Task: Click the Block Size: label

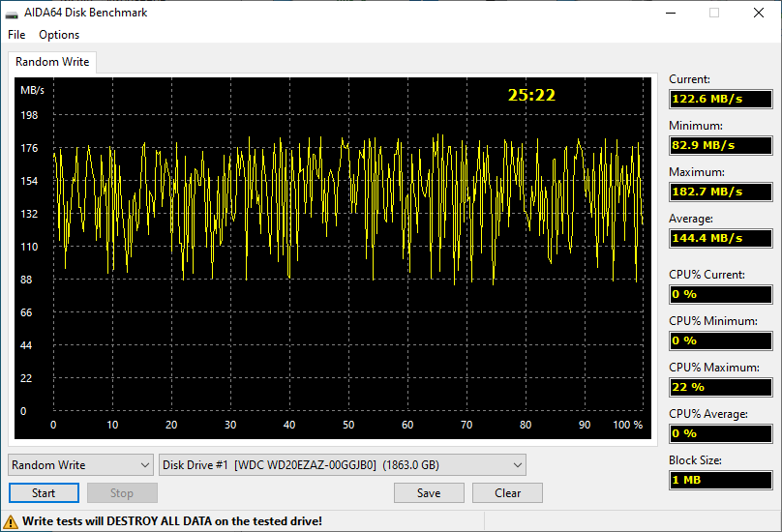Action: 695,460
